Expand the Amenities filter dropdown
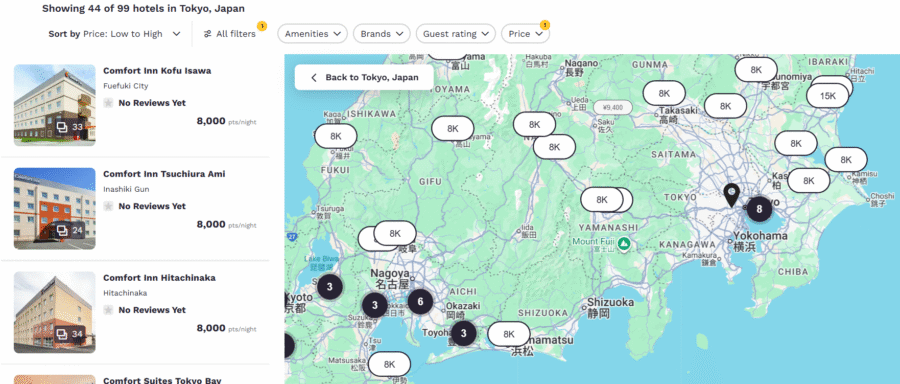 [x=313, y=34]
